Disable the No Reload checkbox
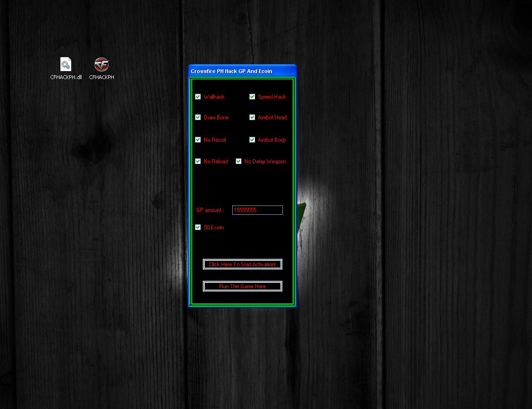The width and height of the screenshot is (532, 409). (x=198, y=161)
